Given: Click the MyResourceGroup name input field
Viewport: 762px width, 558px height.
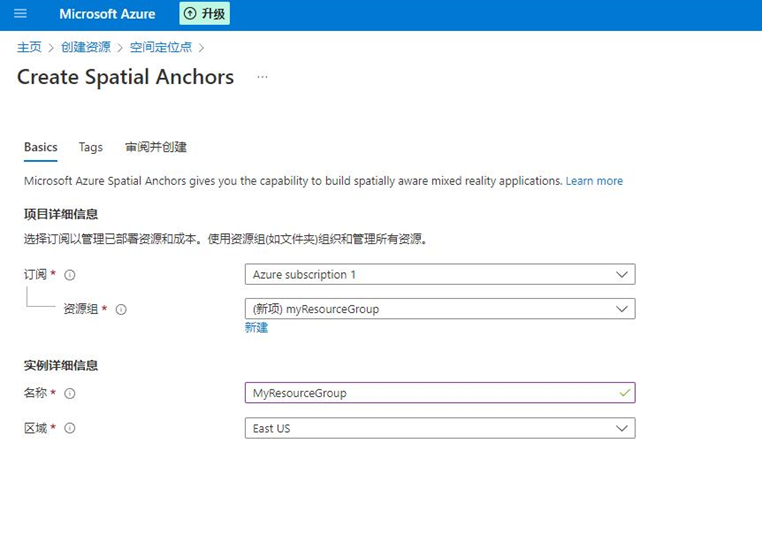Looking at the screenshot, I should pos(440,393).
